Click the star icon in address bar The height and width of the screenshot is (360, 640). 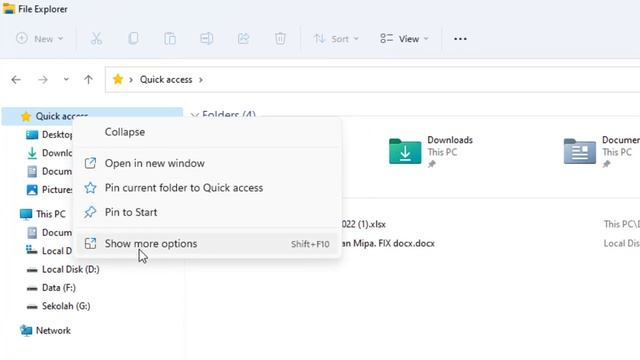point(118,79)
